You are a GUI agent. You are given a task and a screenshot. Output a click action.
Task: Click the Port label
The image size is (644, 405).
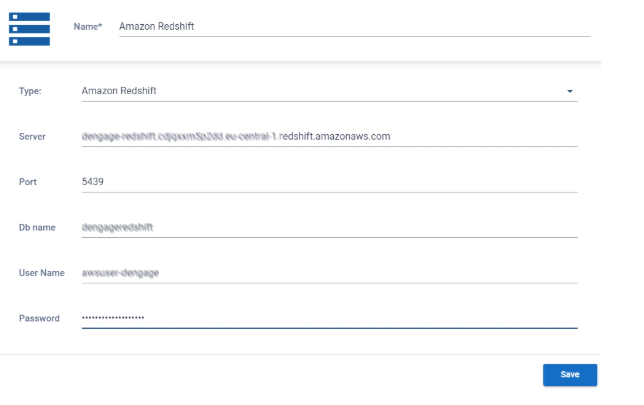28,182
